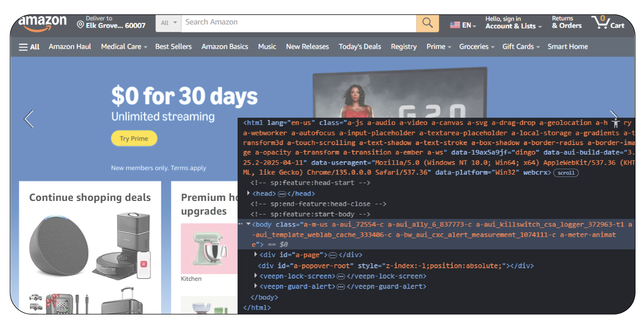644x322 pixels.
Task: Open Account & Lists menu
Action: [513, 22]
